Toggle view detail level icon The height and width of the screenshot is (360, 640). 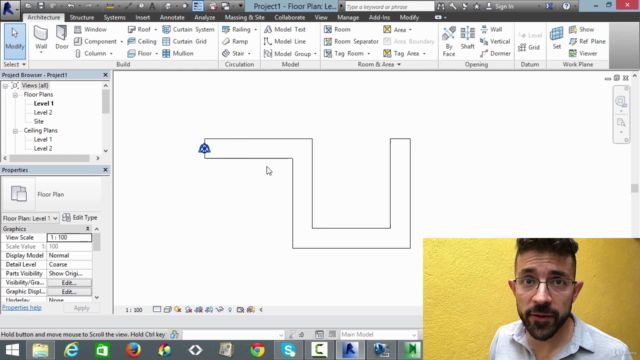157,310
